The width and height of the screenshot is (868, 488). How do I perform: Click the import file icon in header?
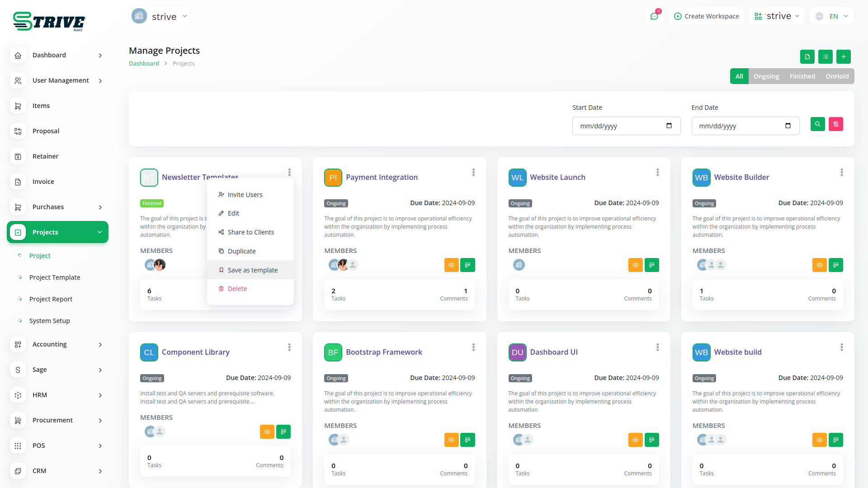[x=807, y=57]
